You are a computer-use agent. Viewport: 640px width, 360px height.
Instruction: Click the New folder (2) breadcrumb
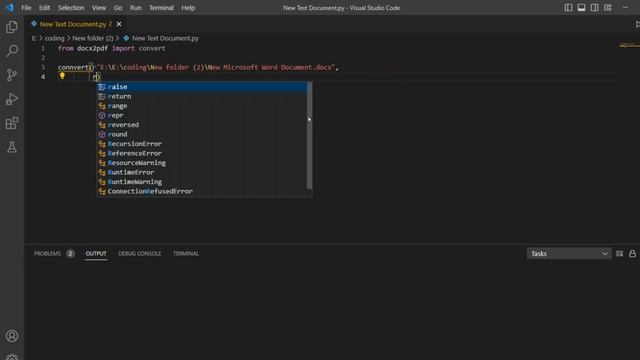click(x=93, y=38)
